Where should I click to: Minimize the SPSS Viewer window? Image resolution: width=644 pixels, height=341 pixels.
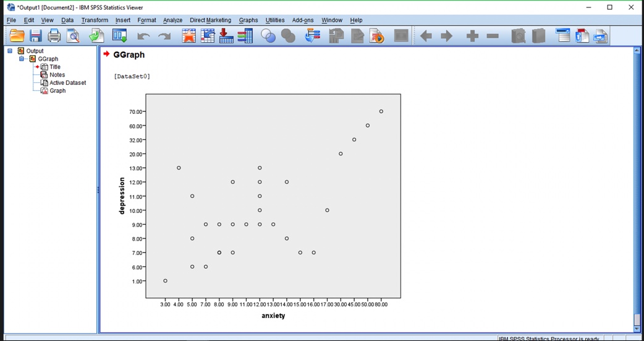point(588,7)
